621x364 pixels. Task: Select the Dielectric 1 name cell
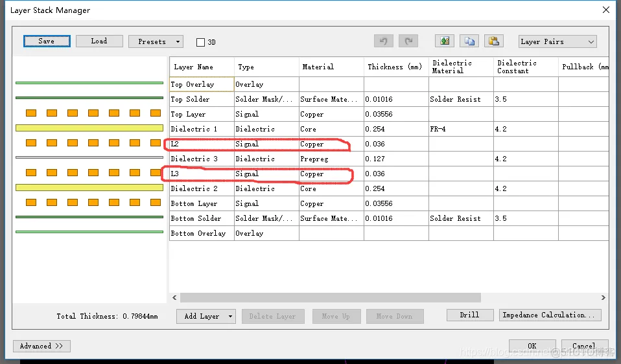coord(202,129)
